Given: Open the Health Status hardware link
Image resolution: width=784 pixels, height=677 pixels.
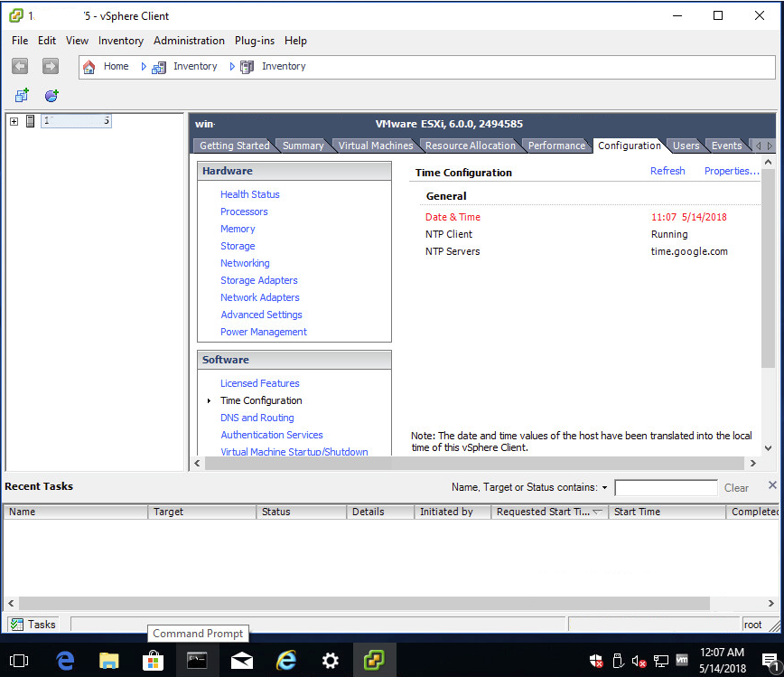Looking at the screenshot, I should click(x=250, y=194).
